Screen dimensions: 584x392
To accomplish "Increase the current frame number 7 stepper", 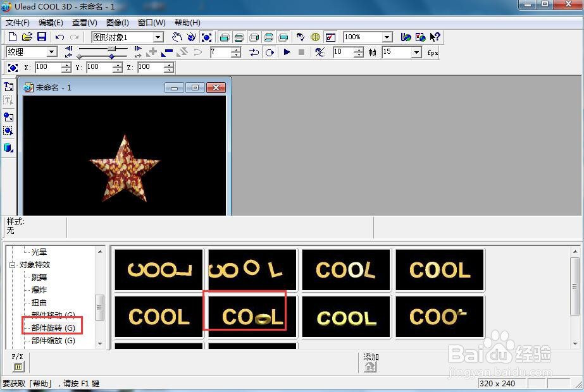I will (x=236, y=49).
